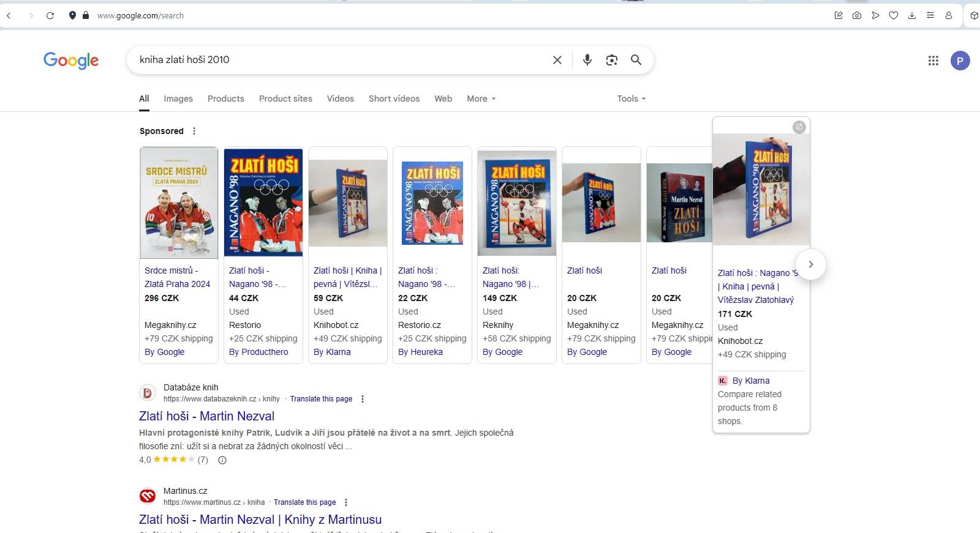The height and width of the screenshot is (533, 980).
Task: Click Klarna K logo icon
Action: pos(722,381)
